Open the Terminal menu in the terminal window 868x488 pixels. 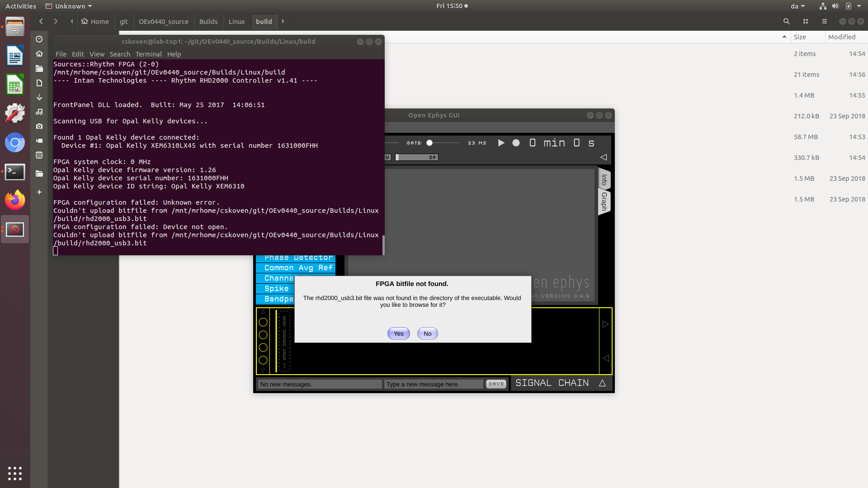[x=148, y=54]
